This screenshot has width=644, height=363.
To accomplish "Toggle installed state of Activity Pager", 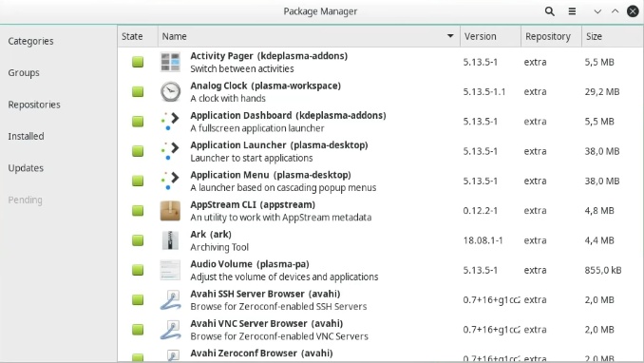I will [138, 62].
